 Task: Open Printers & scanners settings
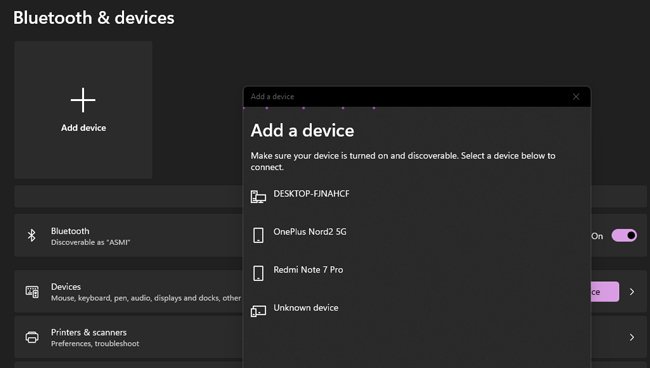330,337
